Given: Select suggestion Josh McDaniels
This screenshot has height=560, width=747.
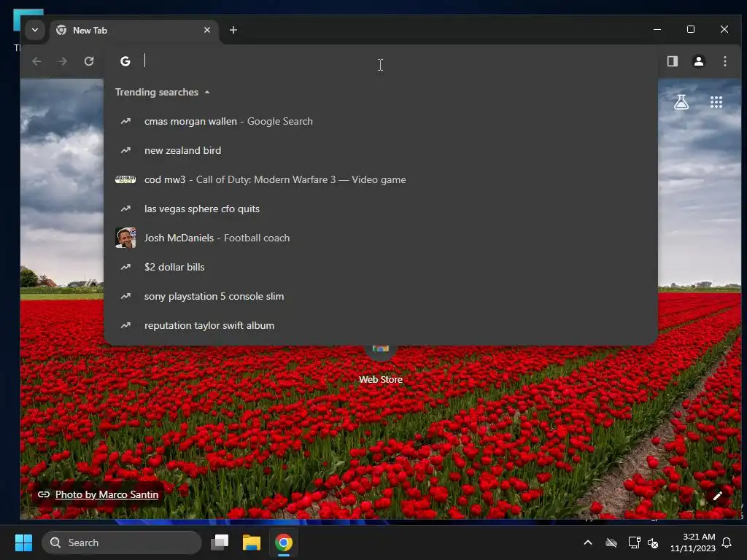Looking at the screenshot, I should 381,238.
